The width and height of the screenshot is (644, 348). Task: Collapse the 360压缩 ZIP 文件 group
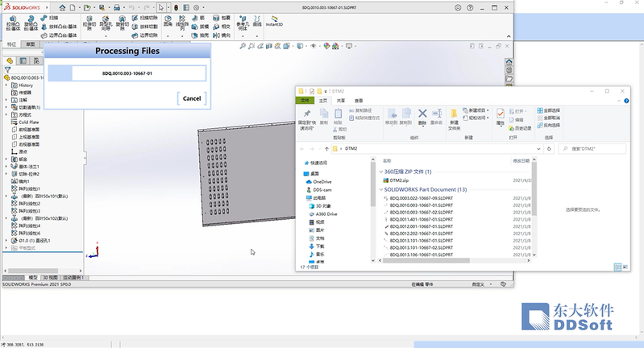tap(380, 172)
